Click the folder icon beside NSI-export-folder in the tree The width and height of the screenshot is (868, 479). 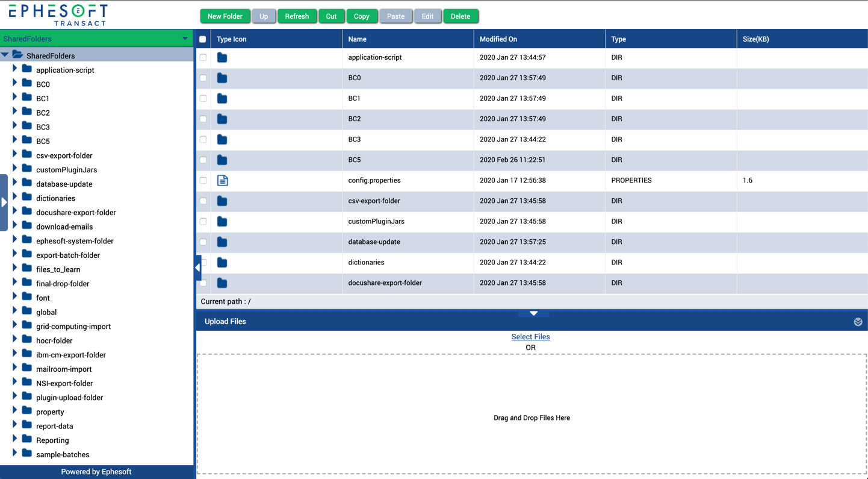pyautogui.click(x=26, y=383)
